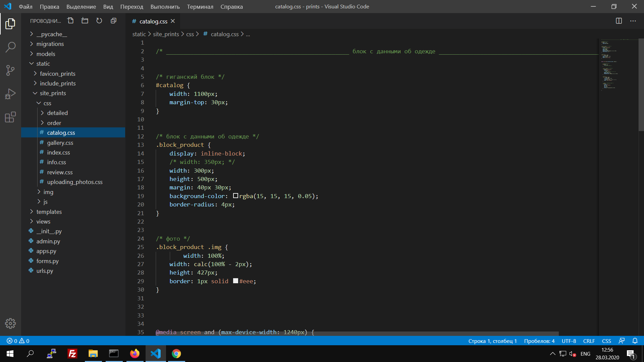Viewport: 644px width, 362px height.
Task: Open Windows taskbar search
Action: point(31,354)
